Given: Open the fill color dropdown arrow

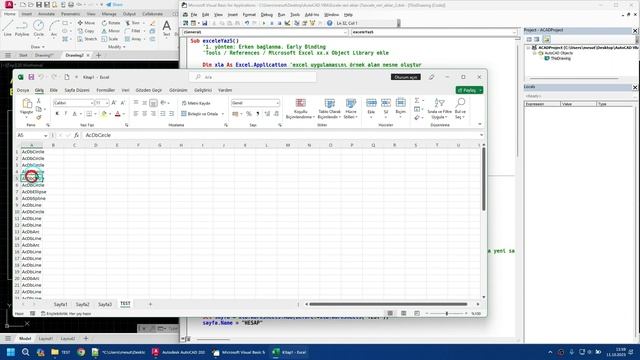Looking at the screenshot, I should pos(110,114).
